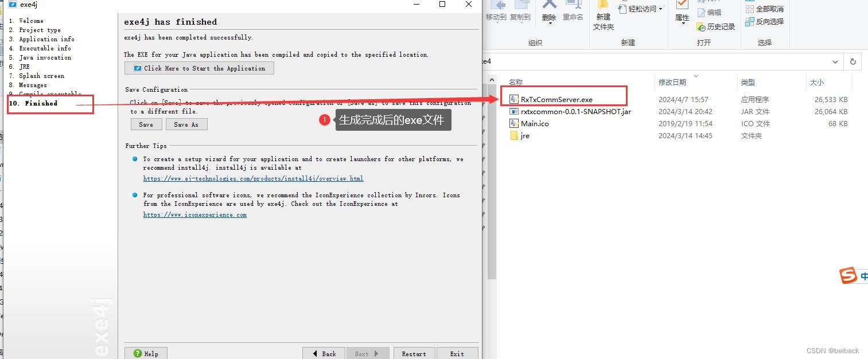The image size is (868, 359).
Task: Click 历史记录 history in Explorer ribbon
Action: coord(715,27)
